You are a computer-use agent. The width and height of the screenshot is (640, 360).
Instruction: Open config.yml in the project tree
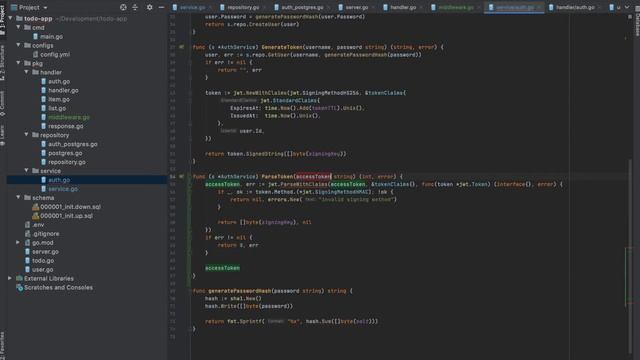pyautogui.click(x=55, y=54)
